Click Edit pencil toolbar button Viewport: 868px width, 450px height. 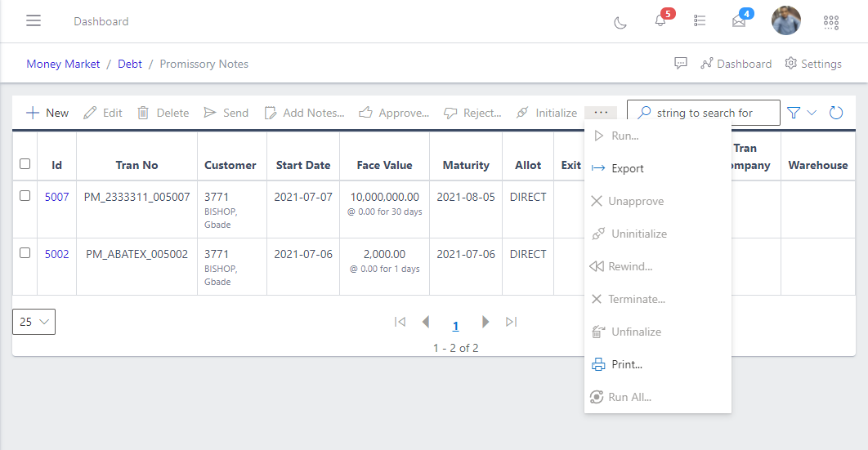tap(103, 113)
